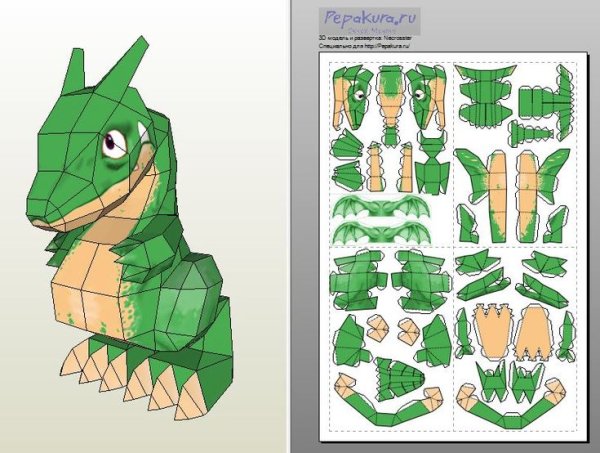Select the tan chest panel of the 3D dragon
This screenshot has width=600, height=453.
tap(89, 291)
